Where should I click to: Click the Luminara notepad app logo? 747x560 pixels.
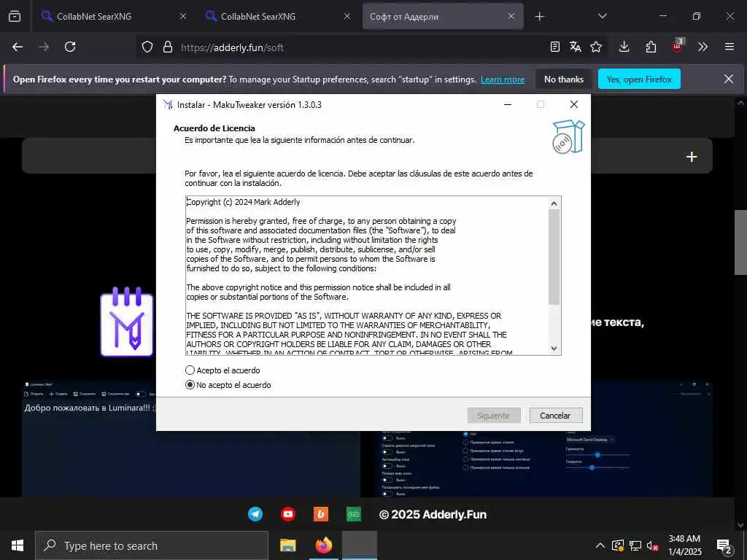pos(127,322)
